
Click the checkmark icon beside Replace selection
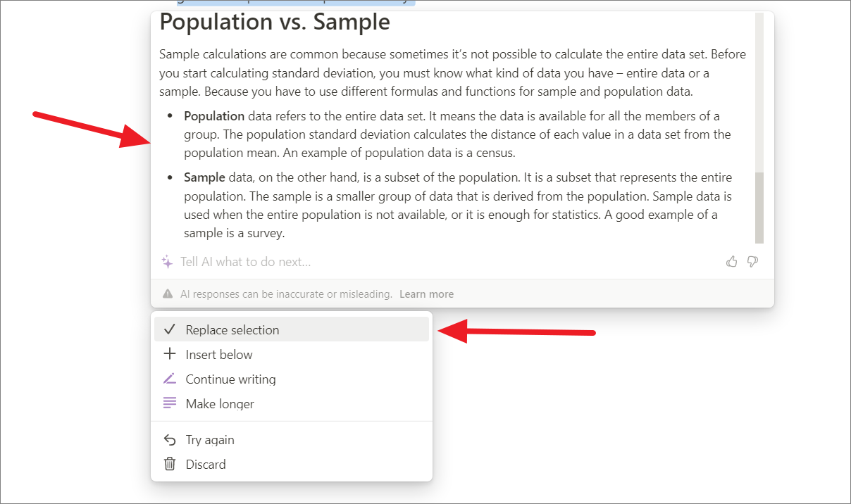pyautogui.click(x=169, y=329)
